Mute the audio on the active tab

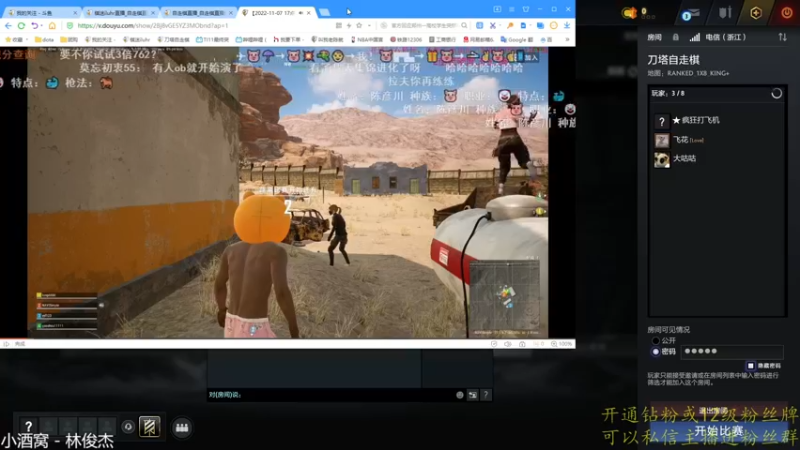[301, 12]
